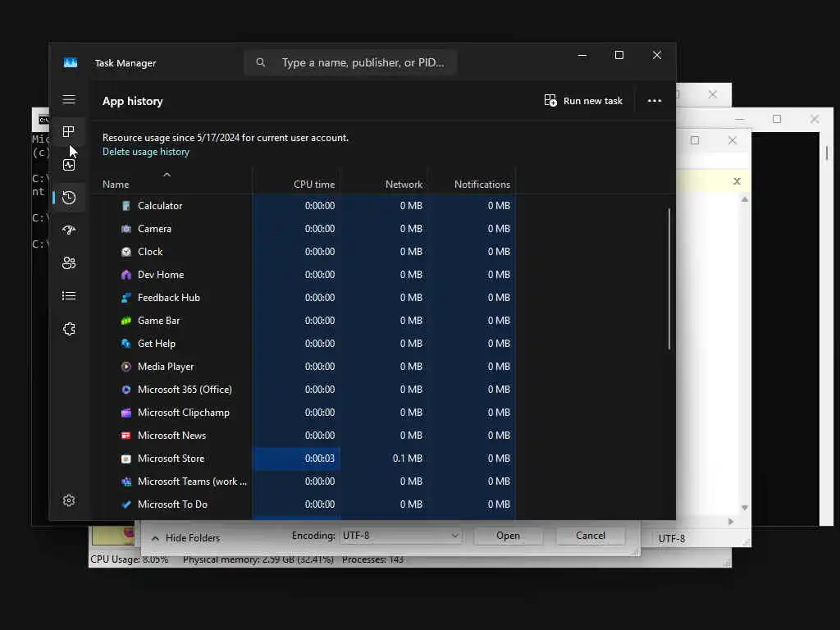Click the Microsoft Store app icon

[x=126, y=459]
